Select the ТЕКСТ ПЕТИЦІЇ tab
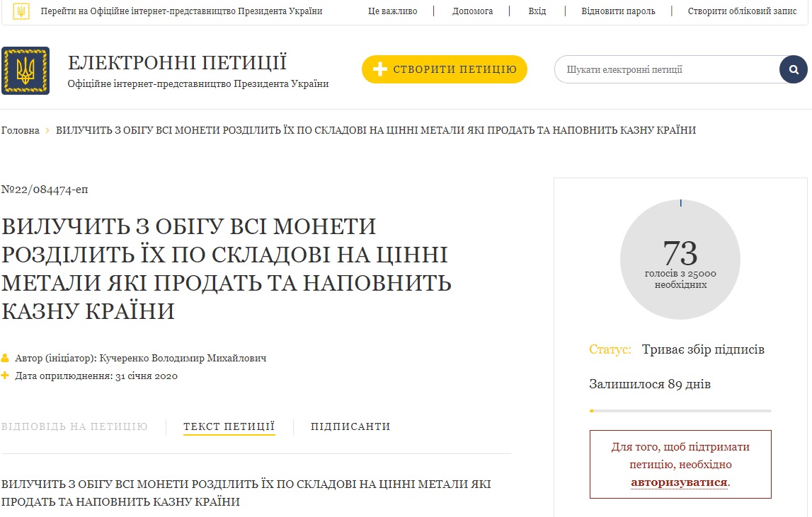 228,426
